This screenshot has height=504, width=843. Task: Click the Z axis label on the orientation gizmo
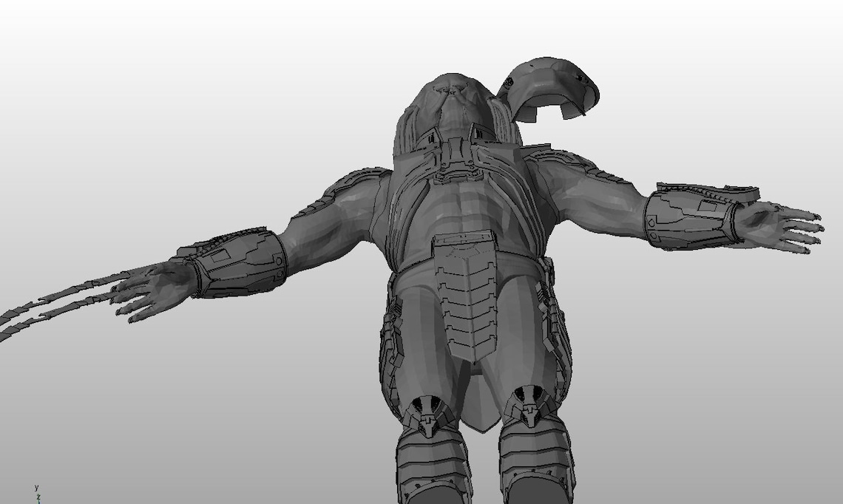click(38, 497)
